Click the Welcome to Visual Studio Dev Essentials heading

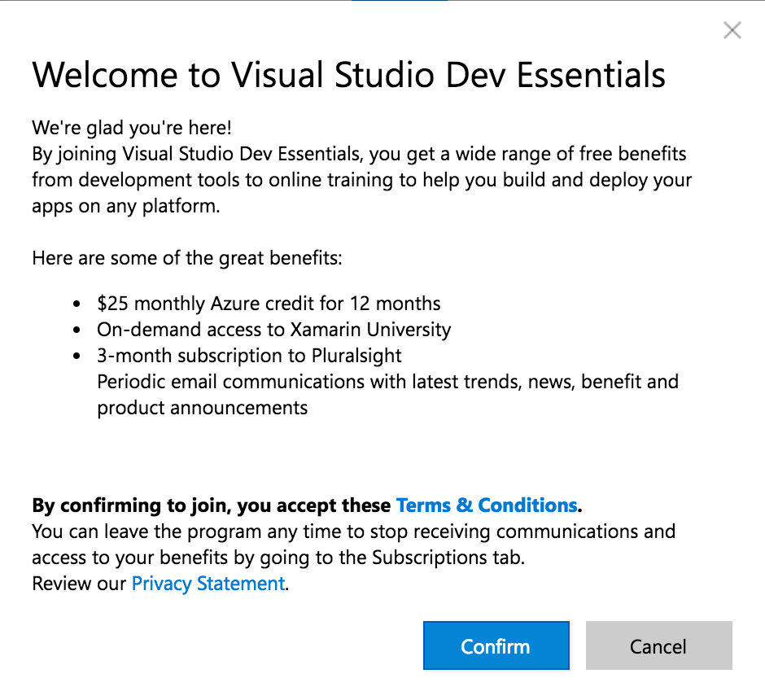click(x=348, y=76)
